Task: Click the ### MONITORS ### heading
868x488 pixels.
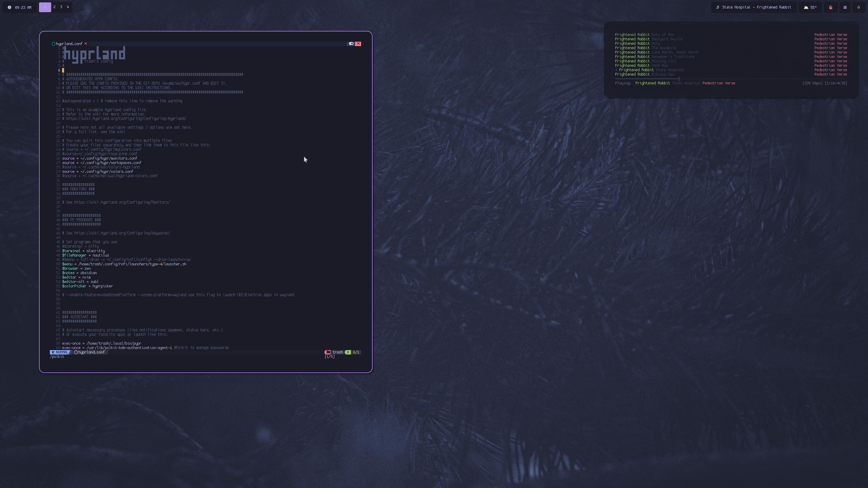Action: point(78,189)
